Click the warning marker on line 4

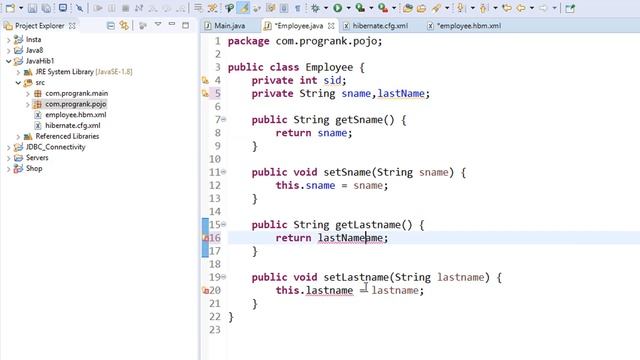(205, 80)
